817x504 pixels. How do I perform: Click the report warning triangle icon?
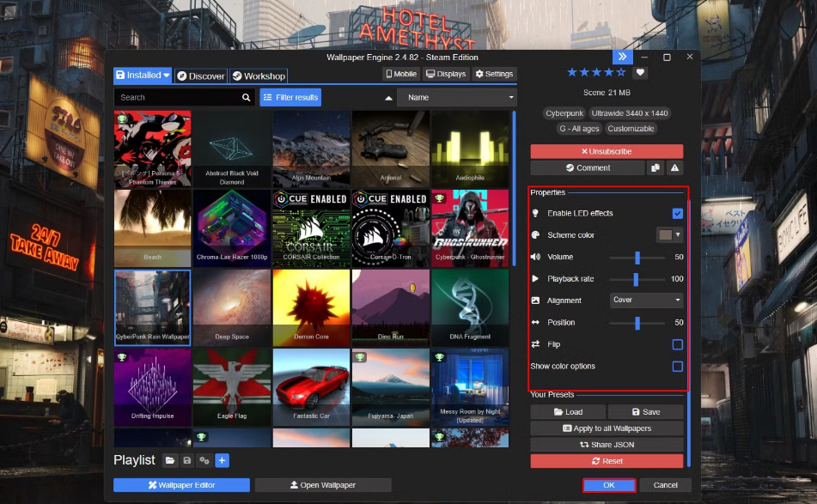pos(674,167)
